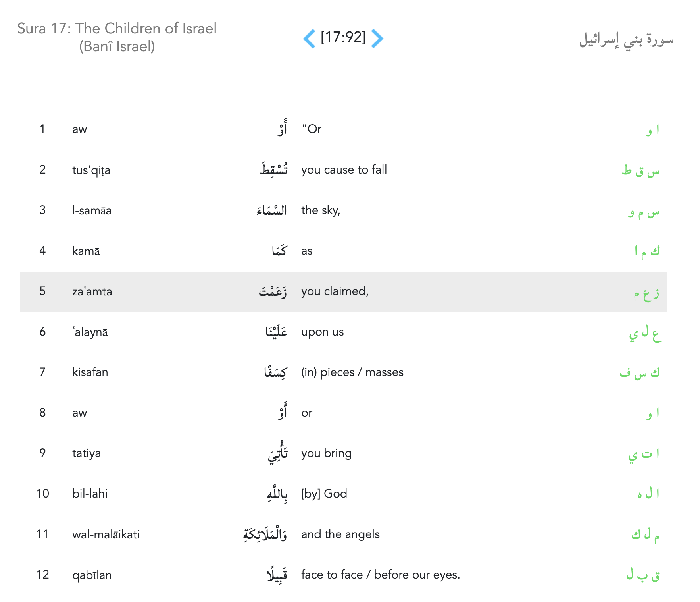Go to the previous verse arrow
Screen dimensions: 700x602
tap(310, 39)
